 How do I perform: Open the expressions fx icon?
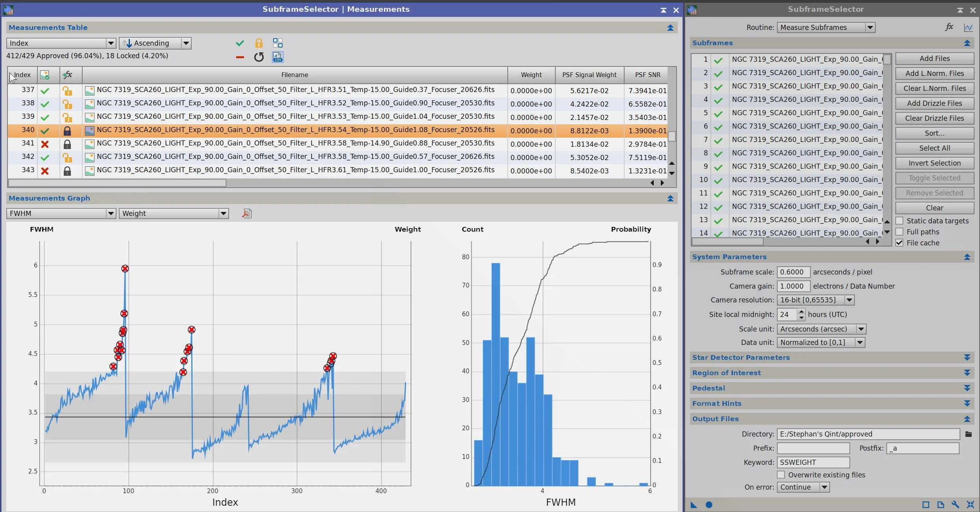tap(949, 27)
